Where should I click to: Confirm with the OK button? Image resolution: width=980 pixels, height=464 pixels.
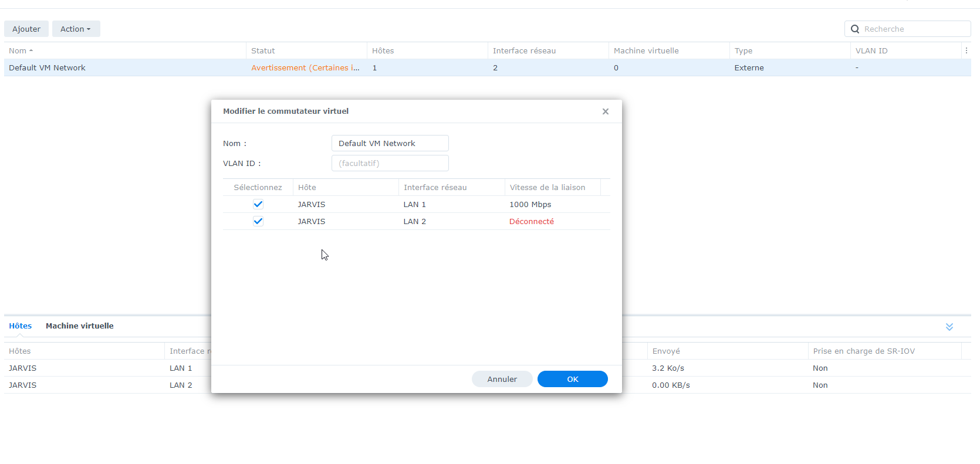point(572,379)
